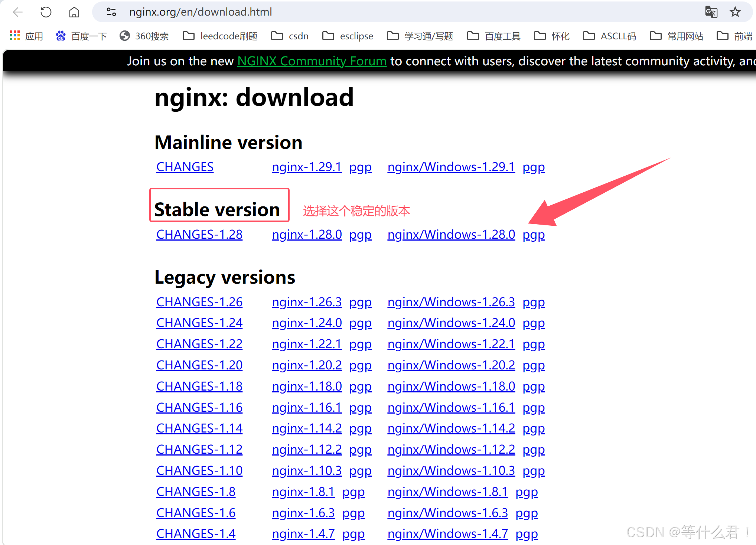This screenshot has height=545, width=756.
Task: Open the 前端 bookmark folder
Action: 734,36
